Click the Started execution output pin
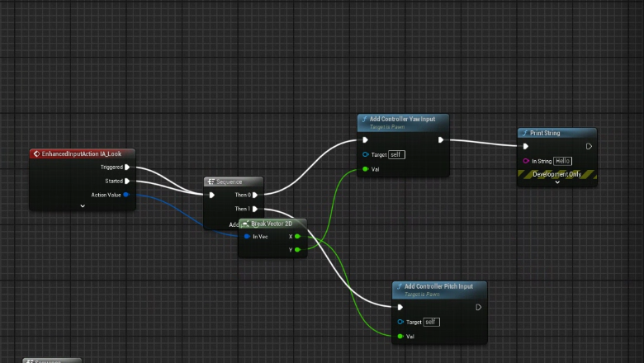This screenshot has width=644, height=363. click(x=126, y=181)
